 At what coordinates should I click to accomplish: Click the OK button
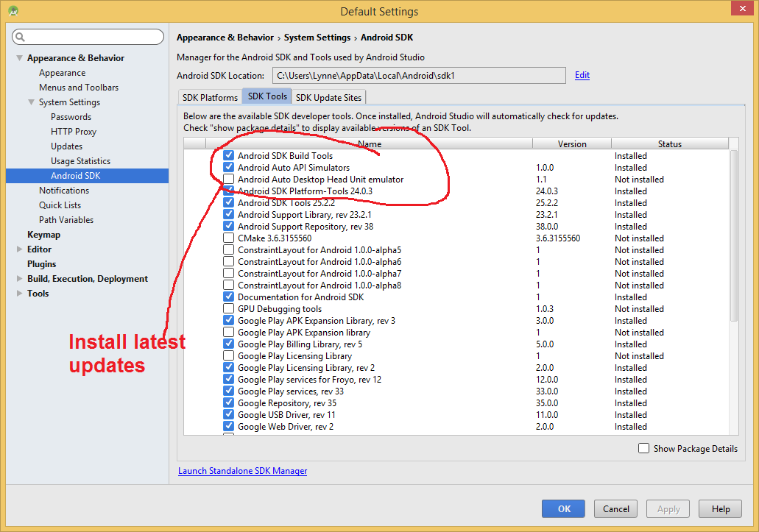[563, 508]
